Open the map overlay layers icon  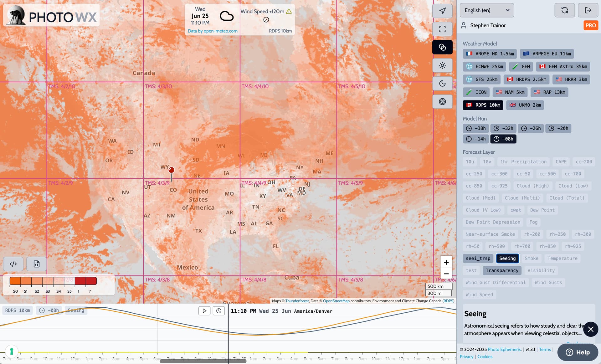(x=442, y=47)
